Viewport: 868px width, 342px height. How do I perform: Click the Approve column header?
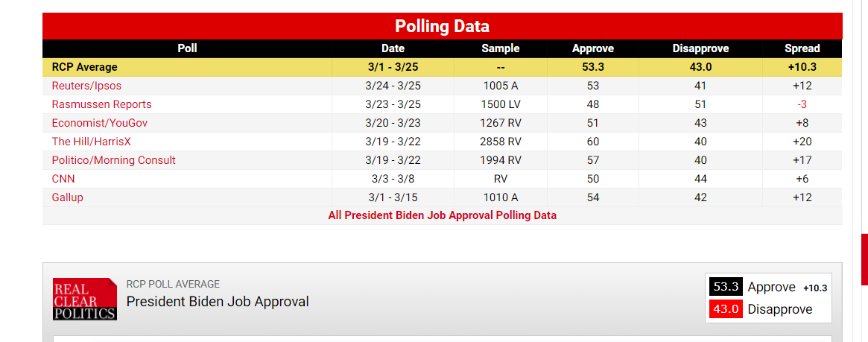pos(593,48)
